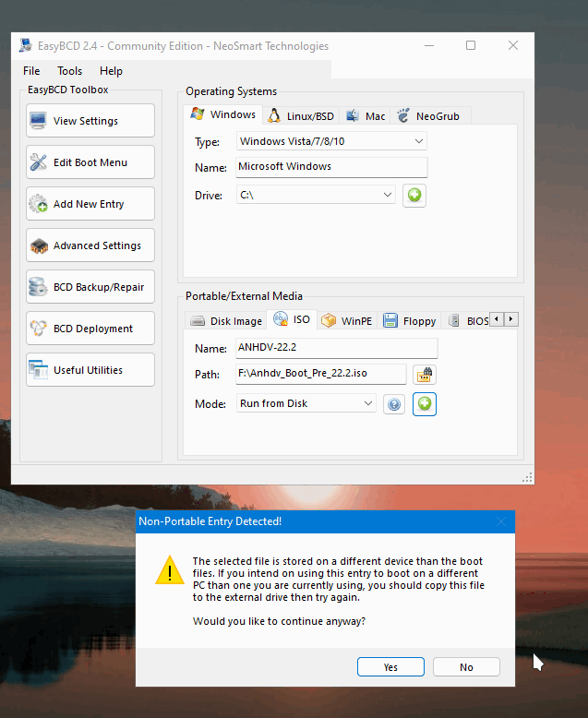Select the Add New Entry button

[90, 204]
